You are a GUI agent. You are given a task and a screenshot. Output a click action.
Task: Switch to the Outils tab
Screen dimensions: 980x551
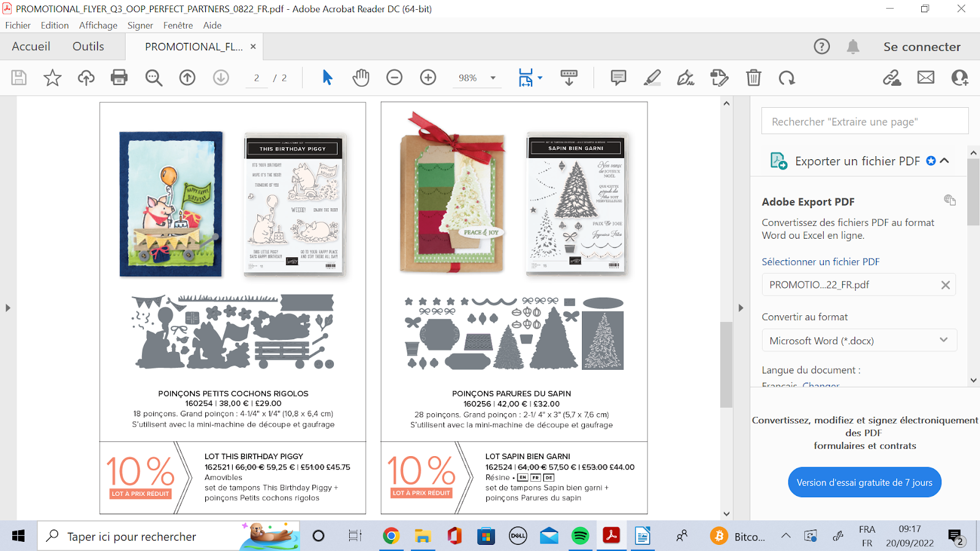88,47
